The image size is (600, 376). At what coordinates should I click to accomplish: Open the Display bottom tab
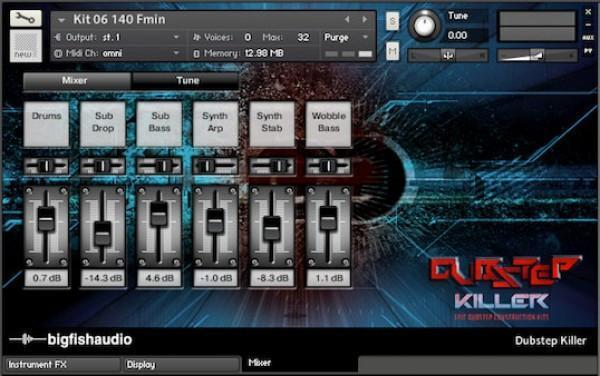pos(181,365)
